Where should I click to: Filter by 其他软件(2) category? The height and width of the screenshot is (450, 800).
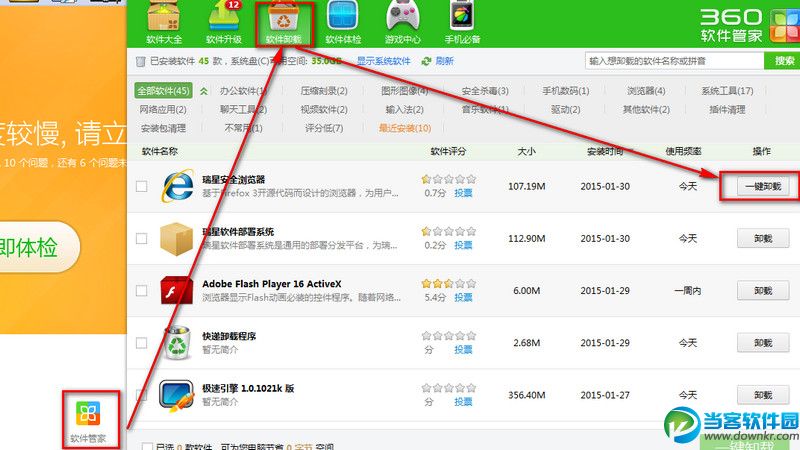click(x=646, y=110)
